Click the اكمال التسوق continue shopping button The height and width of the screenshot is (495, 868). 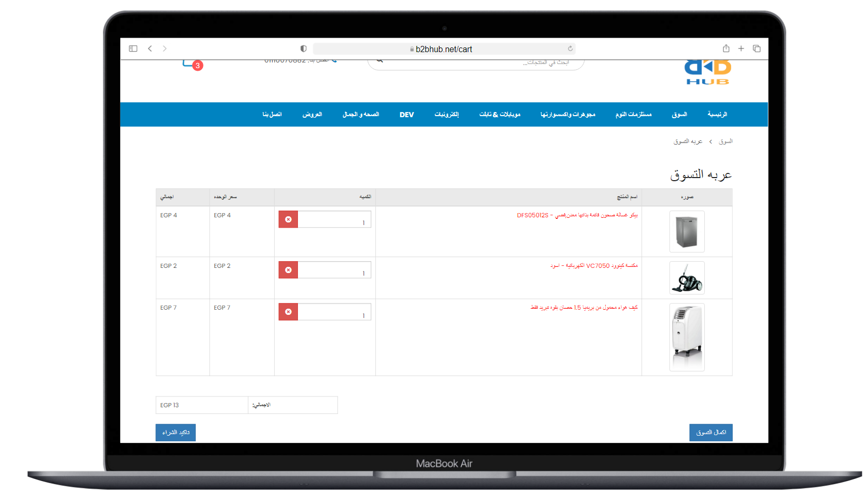pos(711,433)
